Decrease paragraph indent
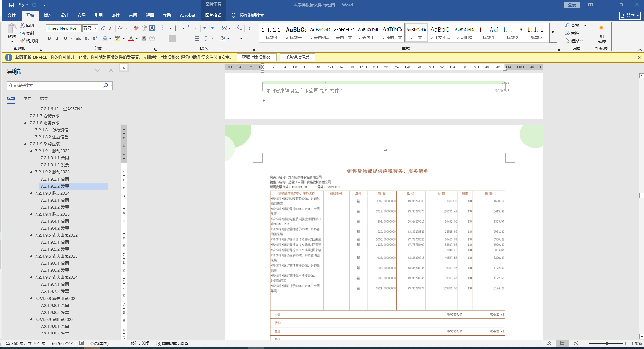Viewport: 644px width, 349px height. coord(206,28)
